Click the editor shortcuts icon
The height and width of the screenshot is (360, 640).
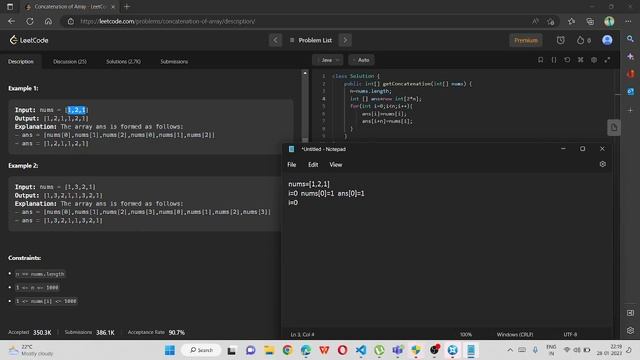point(580,60)
